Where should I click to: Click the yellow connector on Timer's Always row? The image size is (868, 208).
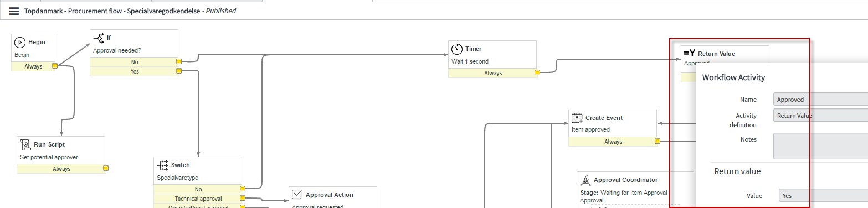(537, 73)
